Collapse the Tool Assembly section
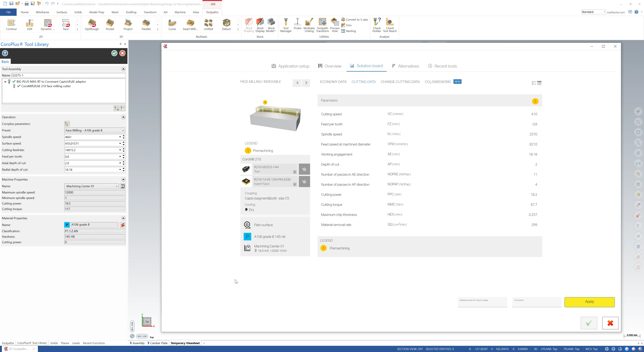 (x=123, y=69)
